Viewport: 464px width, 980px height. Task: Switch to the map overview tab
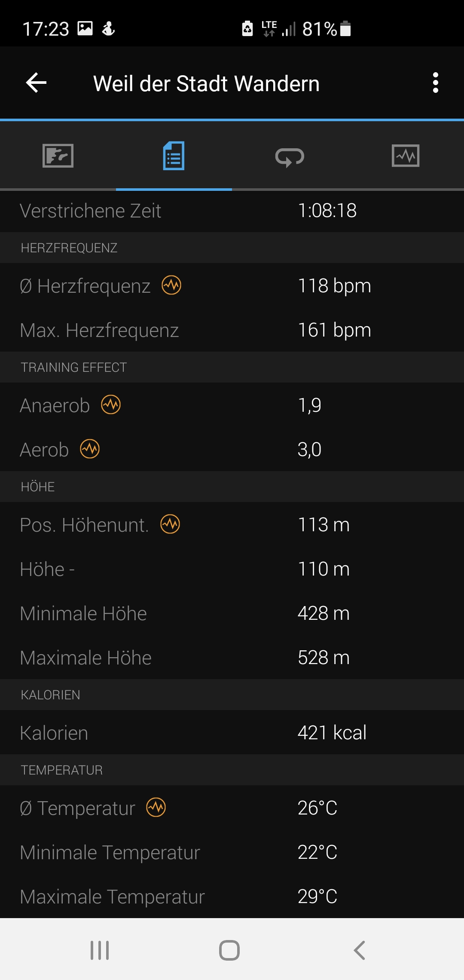[x=58, y=156]
